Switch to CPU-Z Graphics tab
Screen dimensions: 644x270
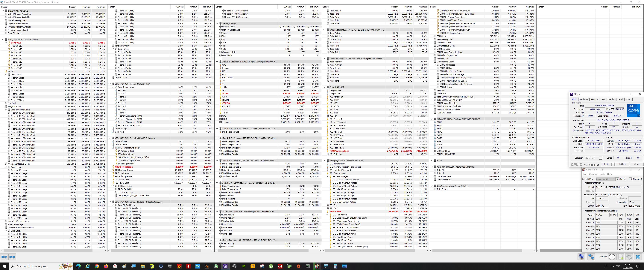(611, 99)
